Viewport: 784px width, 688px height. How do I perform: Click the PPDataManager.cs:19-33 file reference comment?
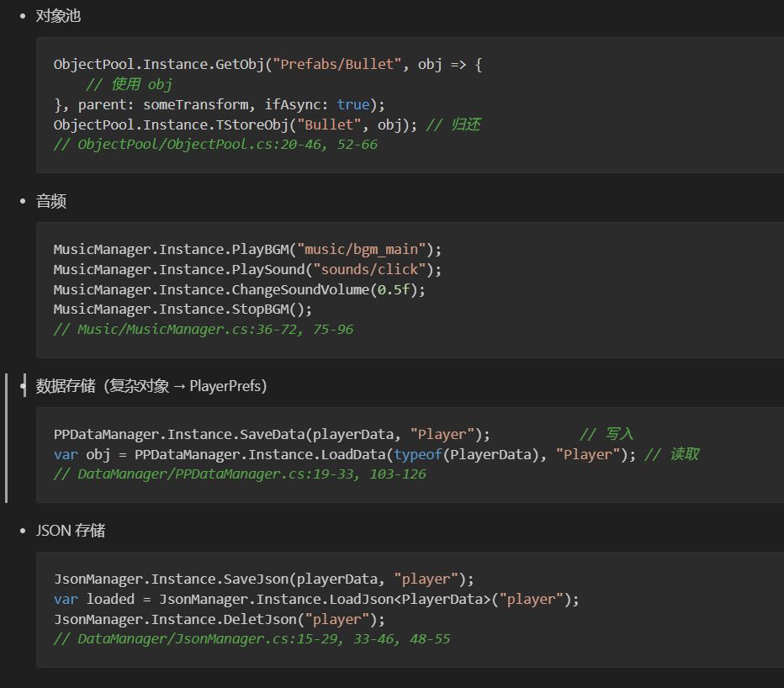pyautogui.click(x=240, y=474)
